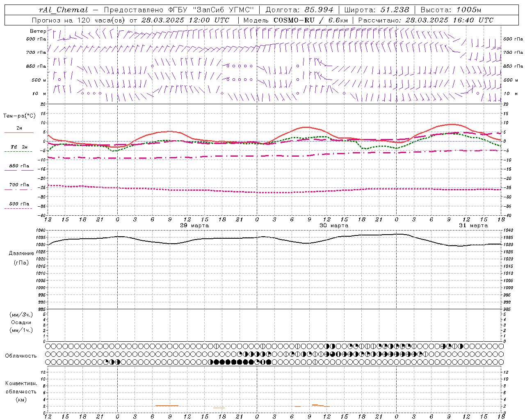The image size is (525, 420).
Task: Click the Облачность cloud cover label
Action: (x=21, y=356)
